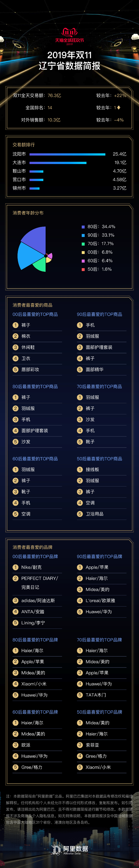Click 90后最喜爱的TOP品牌 heading
Viewport: 139px width, 868px height.
pos(100,556)
